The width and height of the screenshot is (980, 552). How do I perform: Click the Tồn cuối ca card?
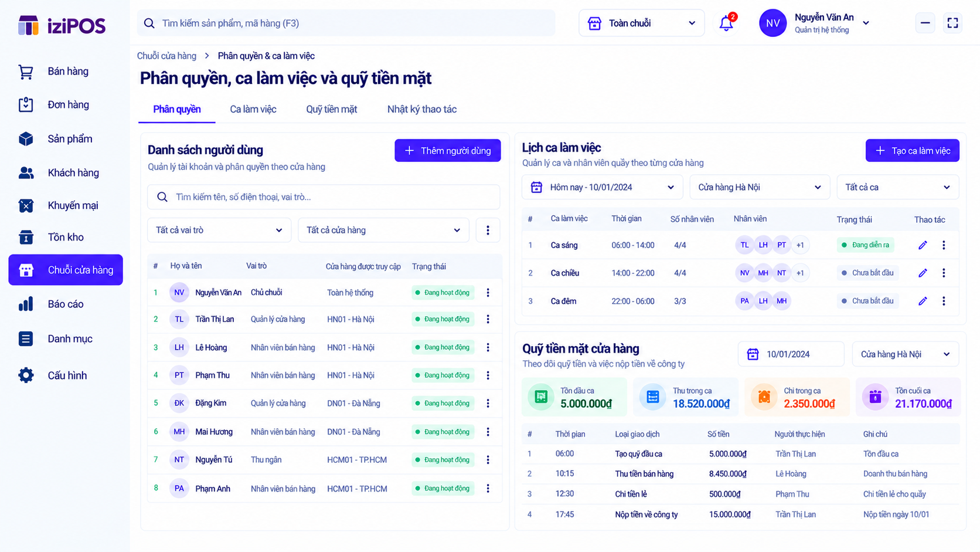[x=908, y=397]
